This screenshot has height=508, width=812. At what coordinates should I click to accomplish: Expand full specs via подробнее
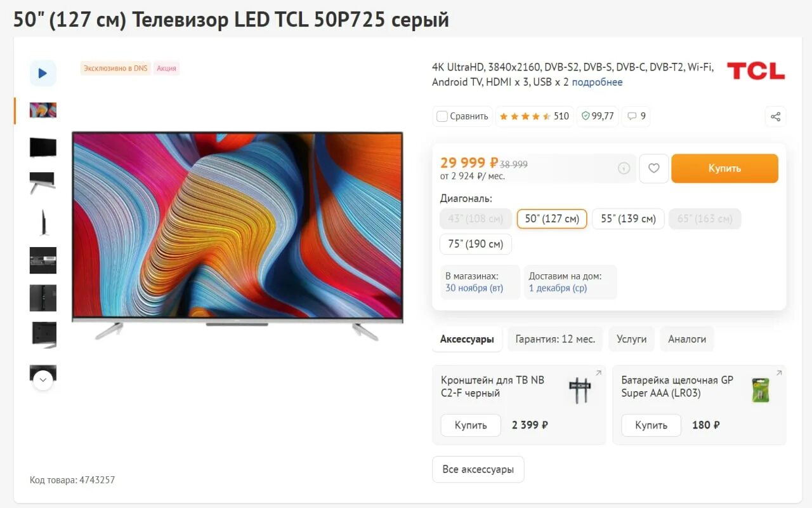click(597, 82)
